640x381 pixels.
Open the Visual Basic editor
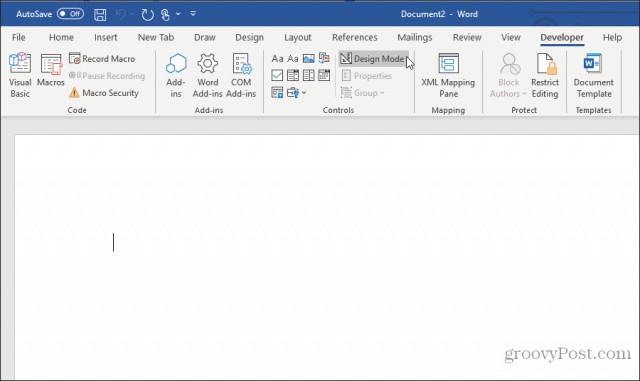pos(20,76)
